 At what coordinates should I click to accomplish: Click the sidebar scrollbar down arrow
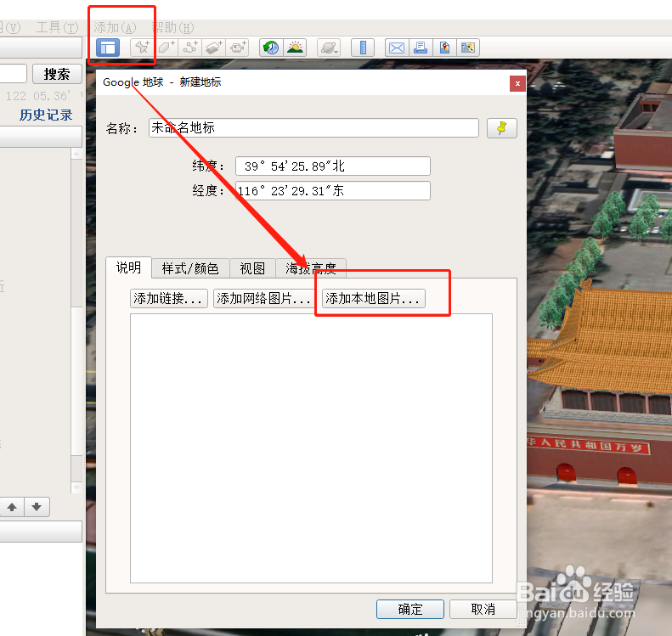click(x=76, y=487)
